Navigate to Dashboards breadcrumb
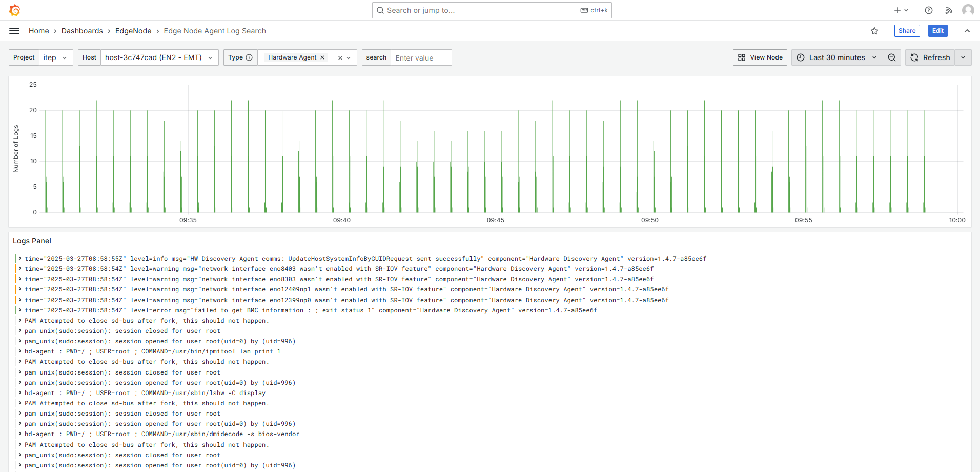 pos(82,31)
